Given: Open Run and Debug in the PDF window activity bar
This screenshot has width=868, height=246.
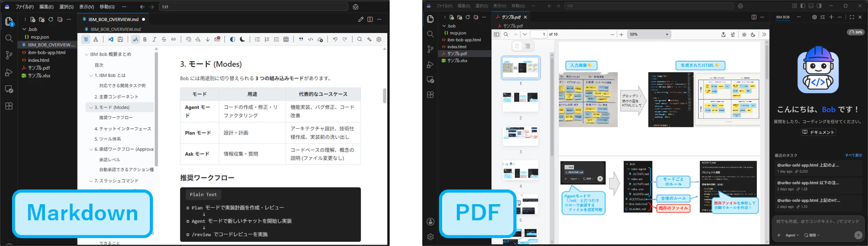Looking at the screenshot, I should [x=430, y=65].
